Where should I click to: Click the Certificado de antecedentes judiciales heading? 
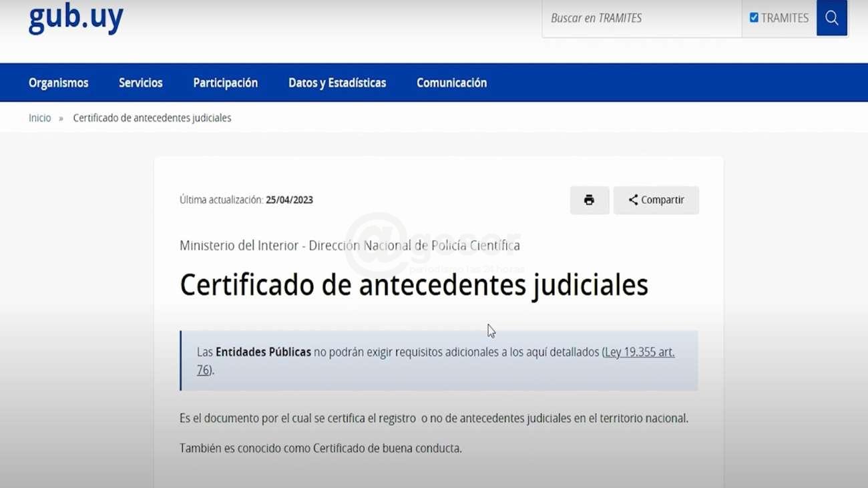(x=413, y=285)
